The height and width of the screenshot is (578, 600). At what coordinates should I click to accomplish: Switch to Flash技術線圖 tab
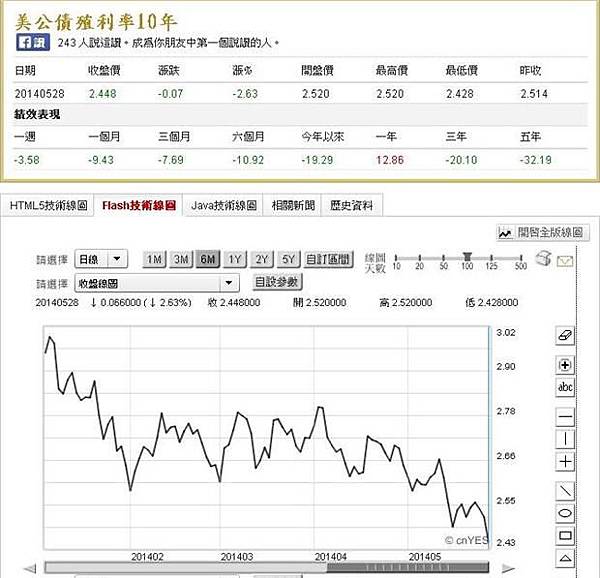[139, 205]
